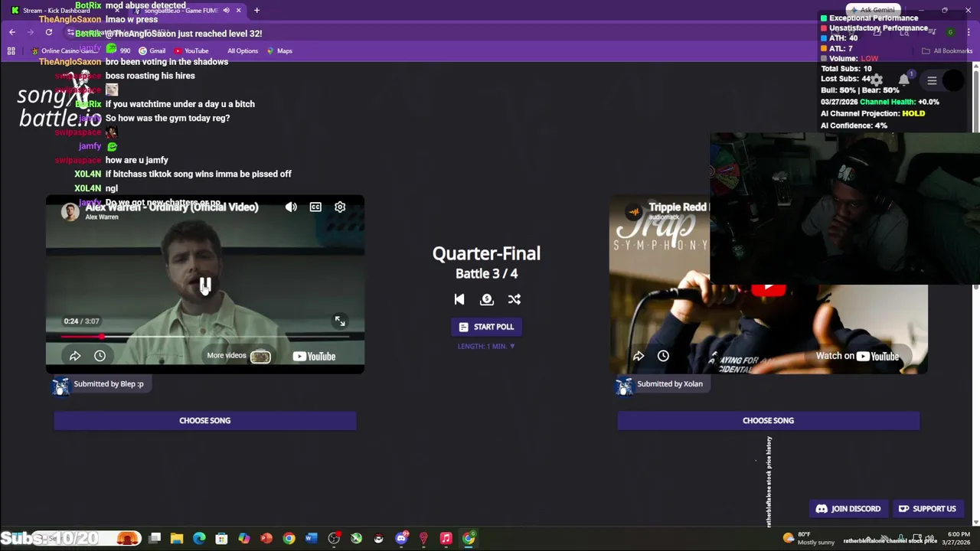The width and height of the screenshot is (980, 551).
Task: Share the Trippie Redd video
Action: (639, 356)
